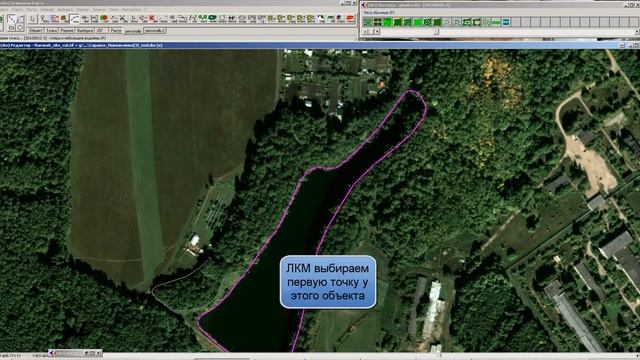Click the black H-shaped toolbar icon
This screenshot has height=360, width=640.
(x=232, y=18)
